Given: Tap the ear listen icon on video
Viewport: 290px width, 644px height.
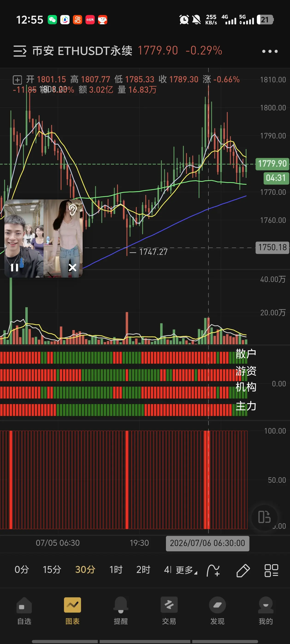Looking at the screenshot, I should [73, 210].
